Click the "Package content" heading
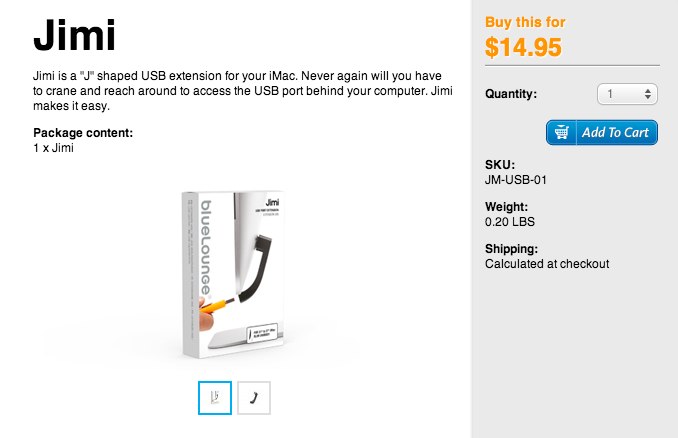678x438 pixels. click(x=83, y=133)
